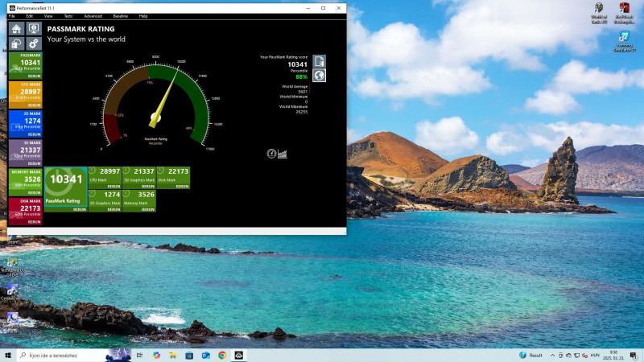
Task: Open the notification center icon
Action: pos(634,356)
